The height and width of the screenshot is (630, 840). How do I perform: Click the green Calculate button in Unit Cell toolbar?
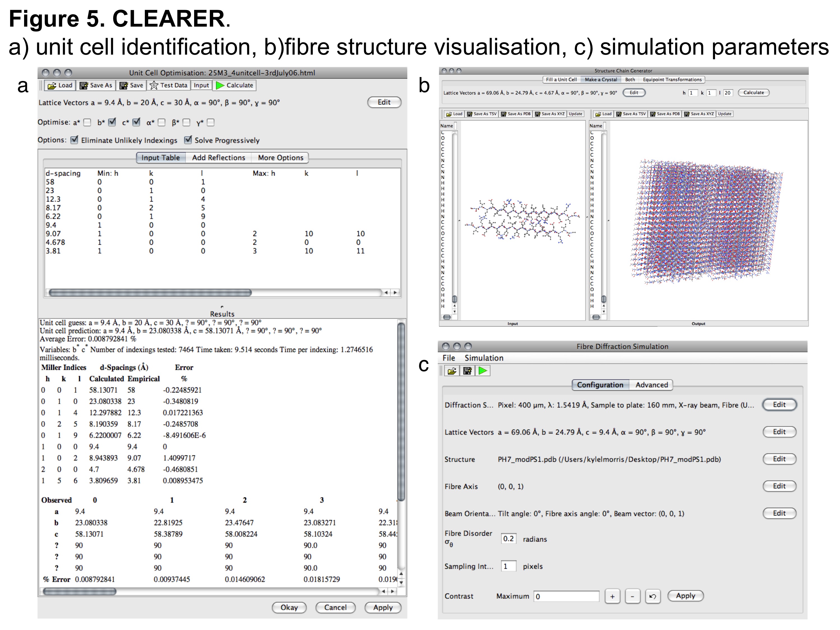point(234,85)
